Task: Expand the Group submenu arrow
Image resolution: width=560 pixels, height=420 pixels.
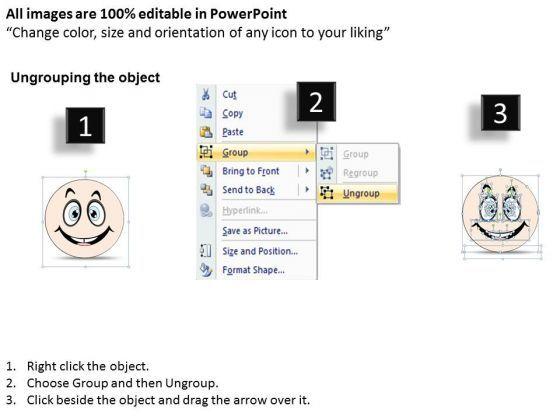Action: tap(307, 152)
